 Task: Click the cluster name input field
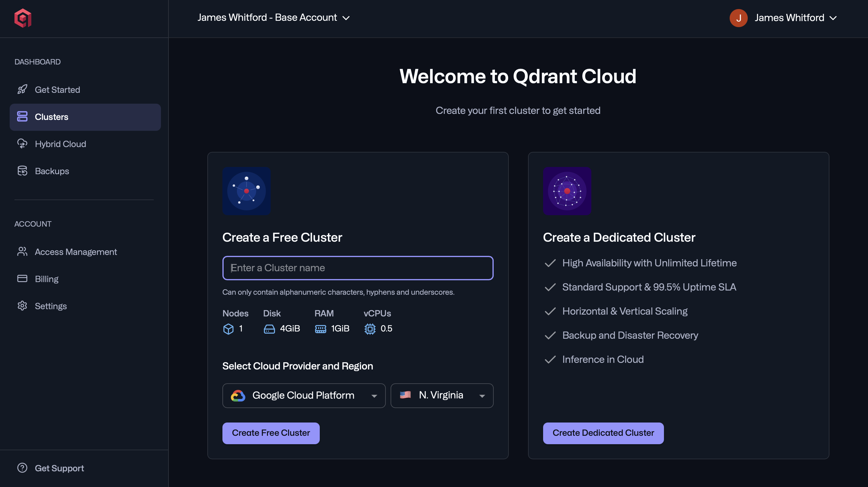click(x=357, y=268)
